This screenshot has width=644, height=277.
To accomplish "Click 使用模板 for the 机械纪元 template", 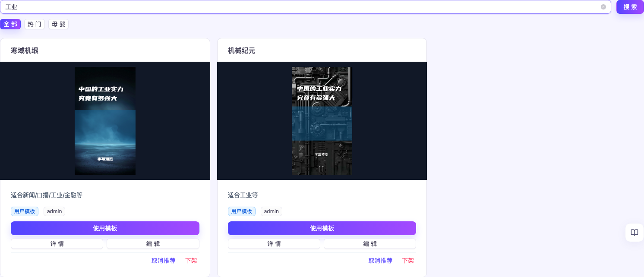I will (322, 228).
